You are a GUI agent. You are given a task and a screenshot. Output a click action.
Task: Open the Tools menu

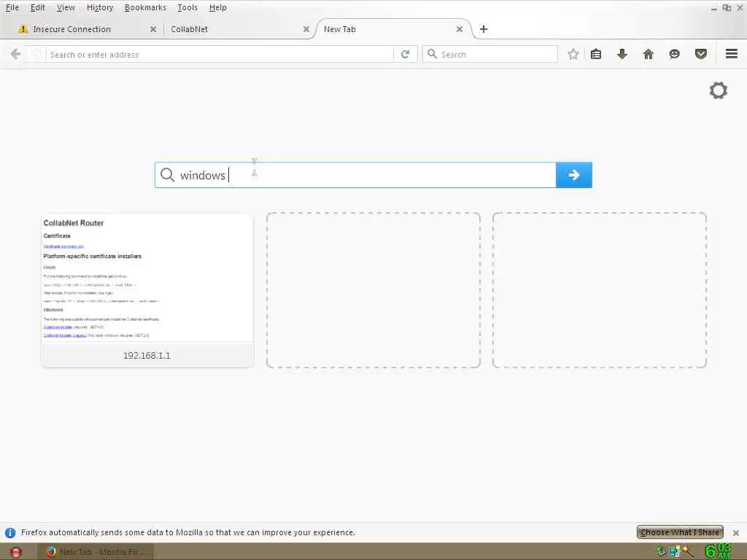(x=187, y=7)
